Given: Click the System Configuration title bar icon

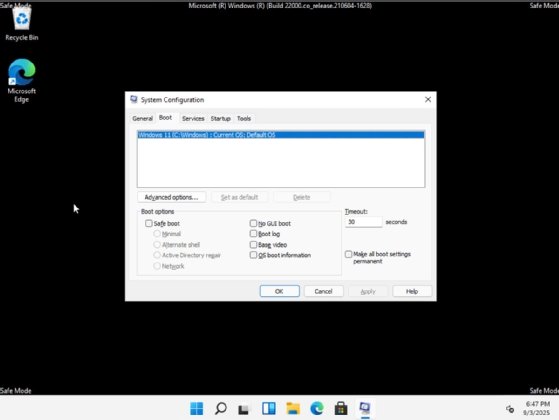Looking at the screenshot, I should pos(134,99).
